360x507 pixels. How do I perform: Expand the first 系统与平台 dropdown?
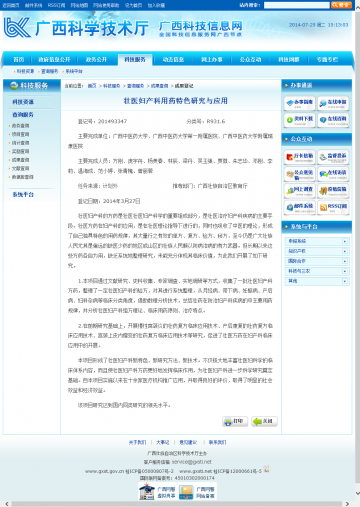tap(317, 241)
